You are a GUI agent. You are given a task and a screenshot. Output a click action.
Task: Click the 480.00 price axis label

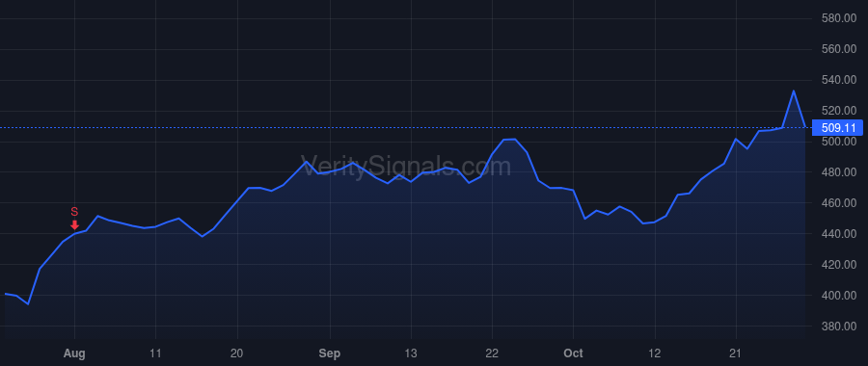[x=839, y=172]
